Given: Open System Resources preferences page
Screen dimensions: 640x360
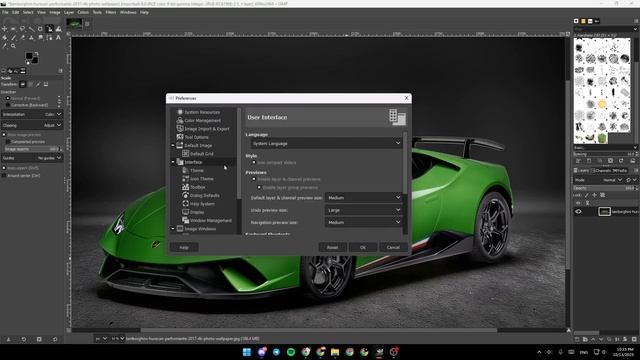Looking at the screenshot, I should (x=202, y=112).
